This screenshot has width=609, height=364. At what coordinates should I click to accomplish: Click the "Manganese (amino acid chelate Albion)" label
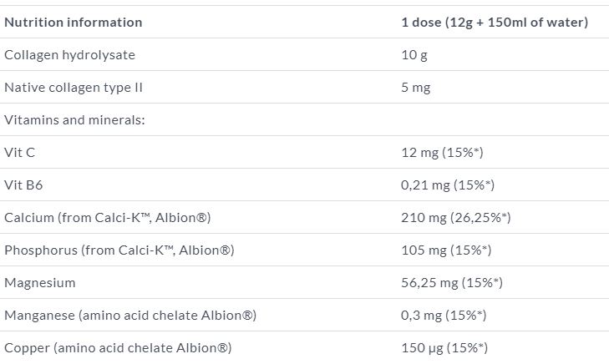[x=129, y=316]
